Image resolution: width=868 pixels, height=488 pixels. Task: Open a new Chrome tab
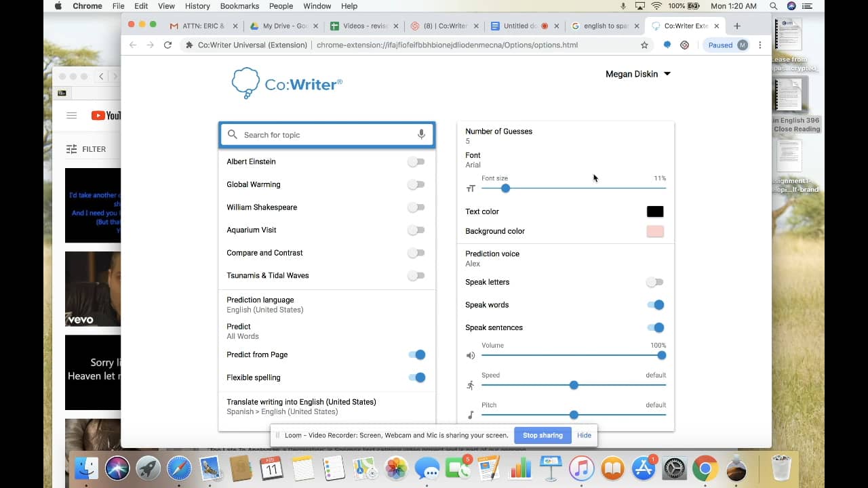tap(737, 26)
